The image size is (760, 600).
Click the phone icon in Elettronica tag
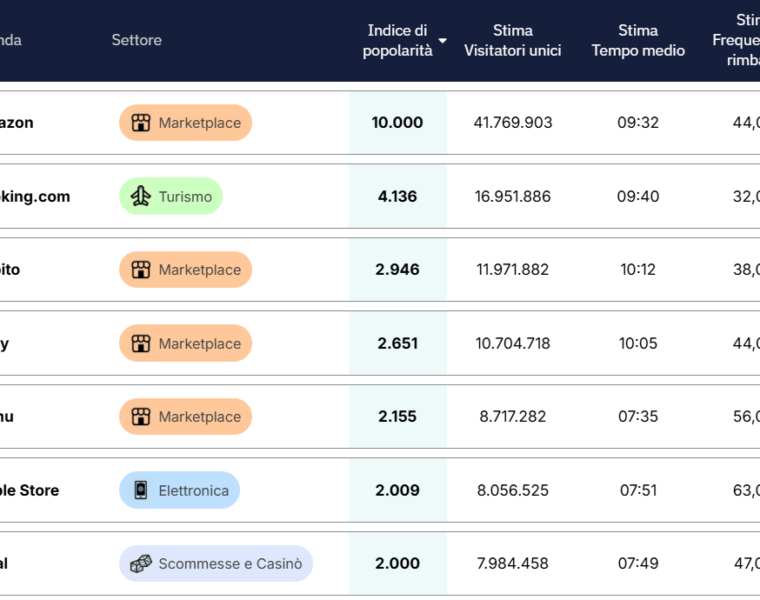[x=141, y=490]
